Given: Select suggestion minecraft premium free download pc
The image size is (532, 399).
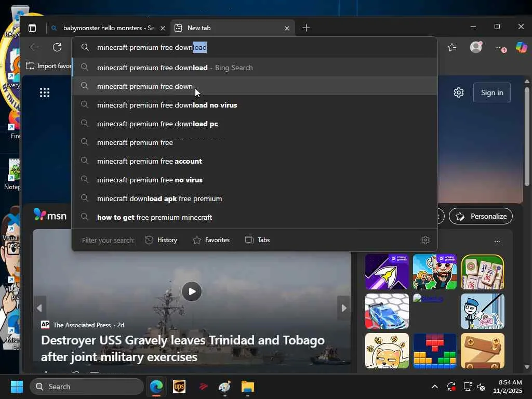Looking at the screenshot, I should [x=255, y=124].
